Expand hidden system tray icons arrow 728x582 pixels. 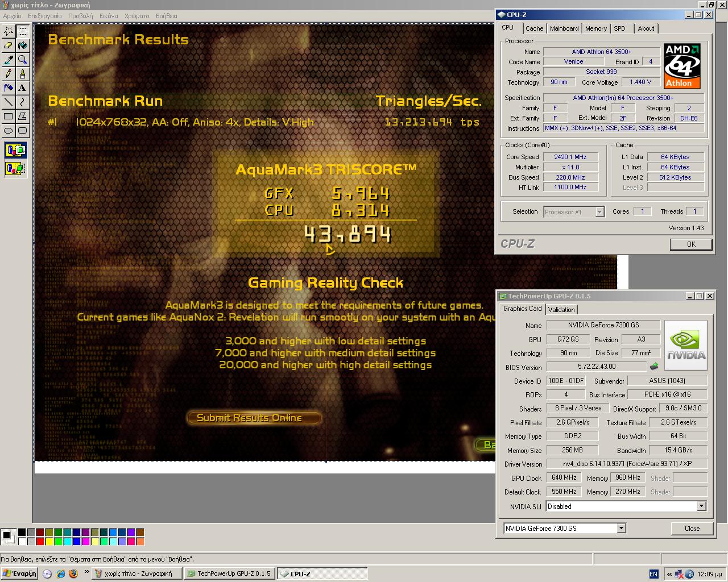click(669, 574)
